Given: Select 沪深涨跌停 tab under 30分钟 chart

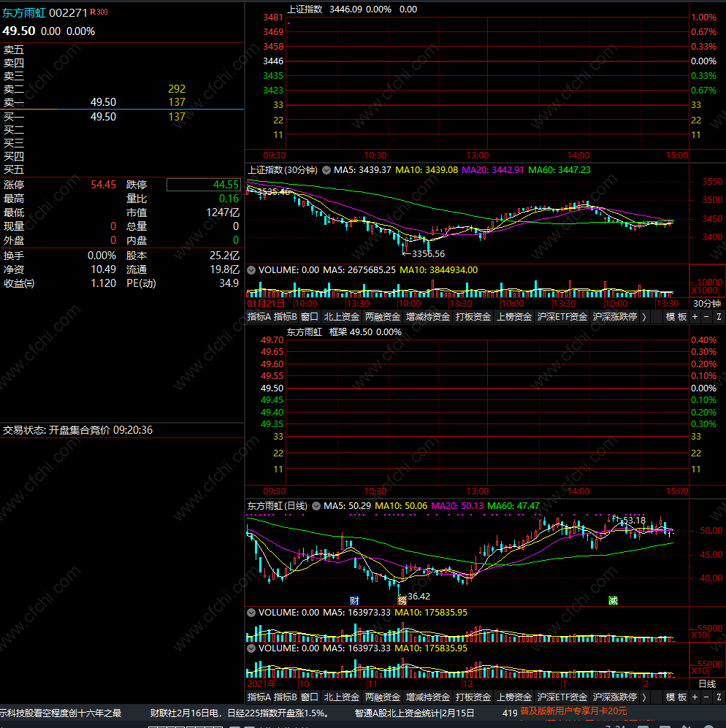Looking at the screenshot, I should (615, 317).
